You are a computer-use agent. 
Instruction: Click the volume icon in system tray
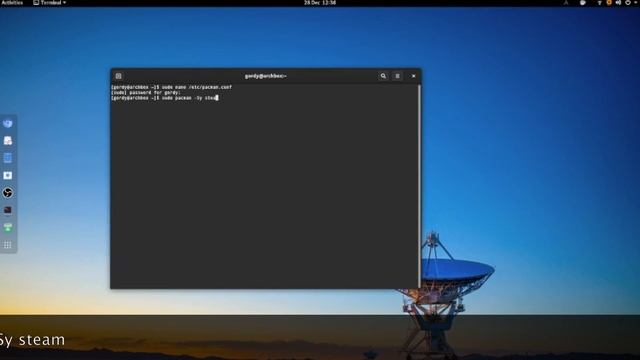(x=618, y=2)
